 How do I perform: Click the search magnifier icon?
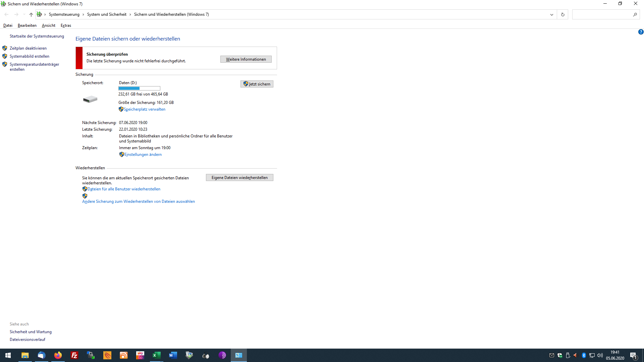[635, 14]
